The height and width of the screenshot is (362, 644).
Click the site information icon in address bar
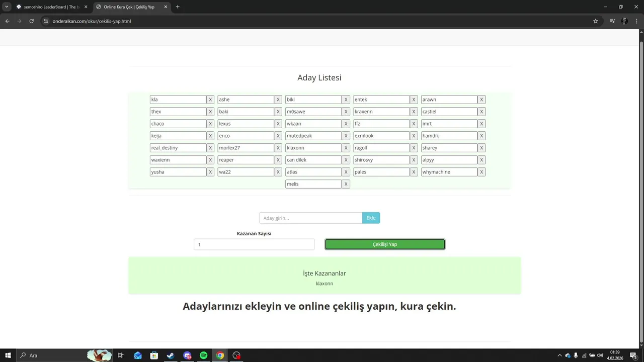[45, 21]
